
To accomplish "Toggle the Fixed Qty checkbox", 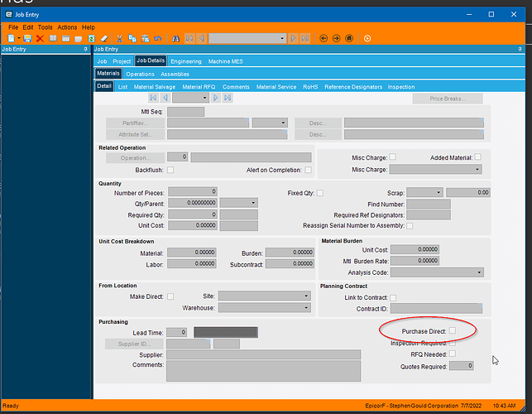I will click(320, 193).
